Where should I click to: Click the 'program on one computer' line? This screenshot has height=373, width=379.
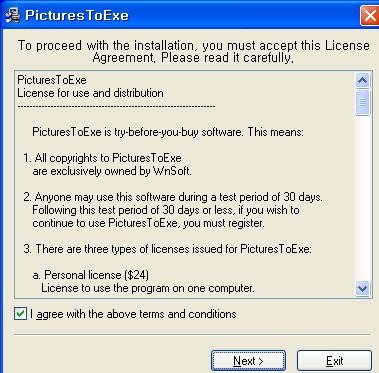pos(148,288)
